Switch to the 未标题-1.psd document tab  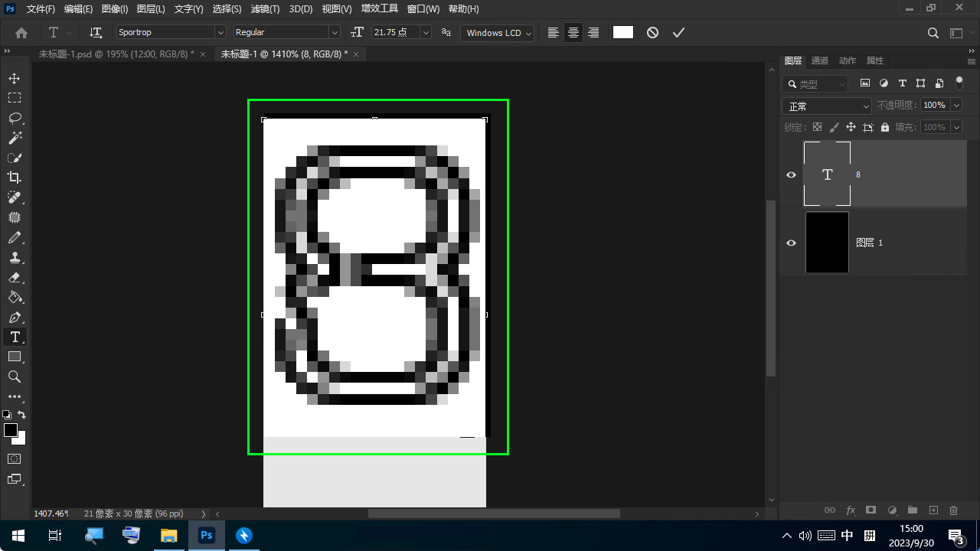coord(116,54)
